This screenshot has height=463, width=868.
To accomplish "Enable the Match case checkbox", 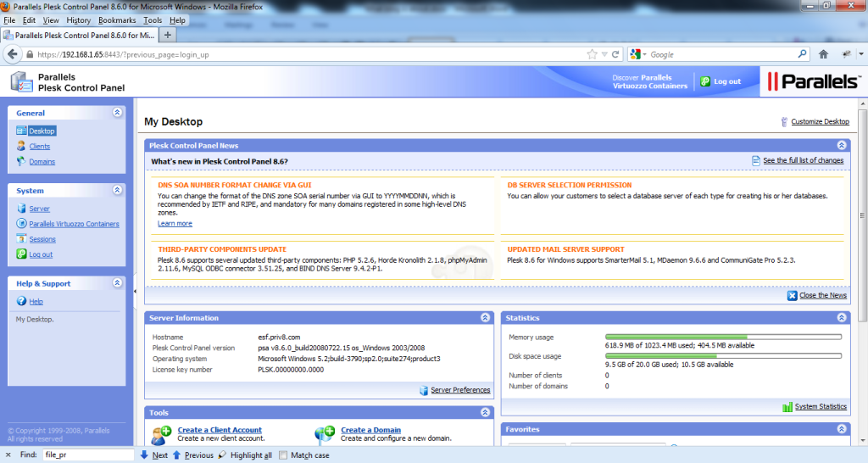I will pyautogui.click(x=283, y=455).
